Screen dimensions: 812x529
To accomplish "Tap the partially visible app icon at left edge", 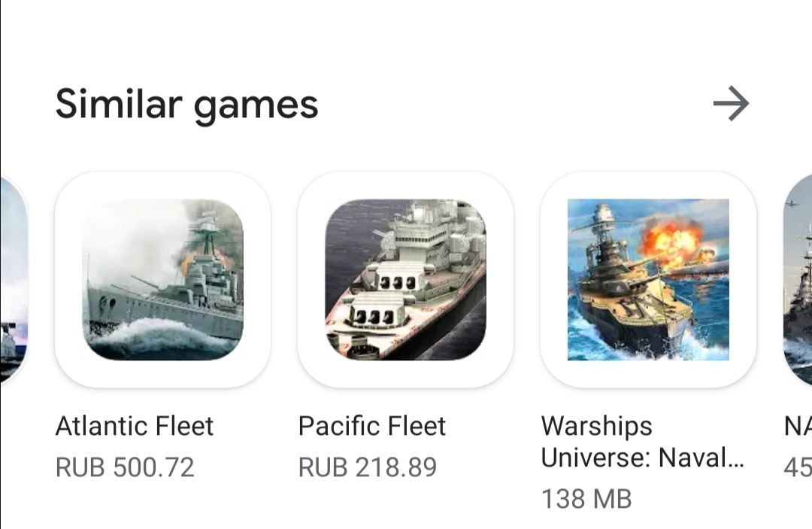I will point(14,280).
